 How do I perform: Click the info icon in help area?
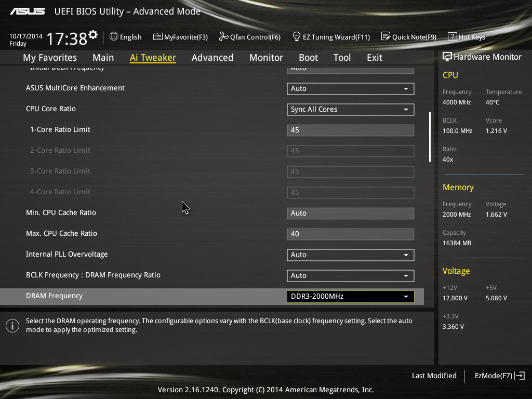tap(12, 326)
